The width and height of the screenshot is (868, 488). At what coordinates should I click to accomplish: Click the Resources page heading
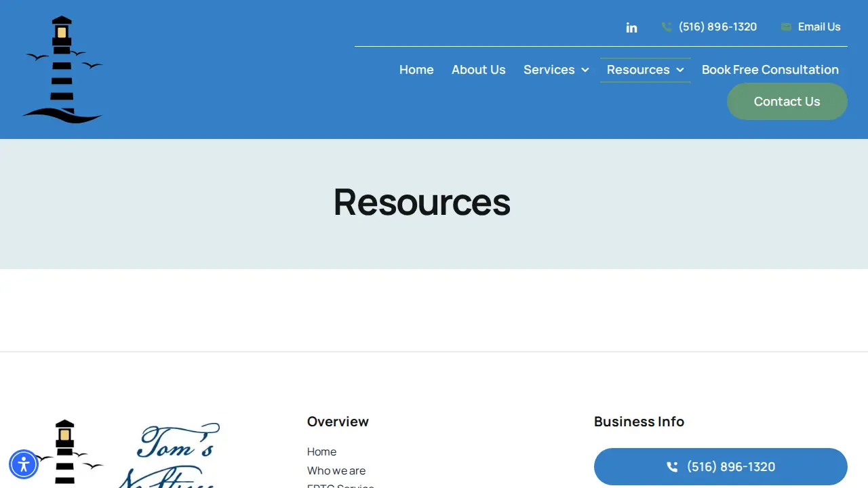pos(422,202)
